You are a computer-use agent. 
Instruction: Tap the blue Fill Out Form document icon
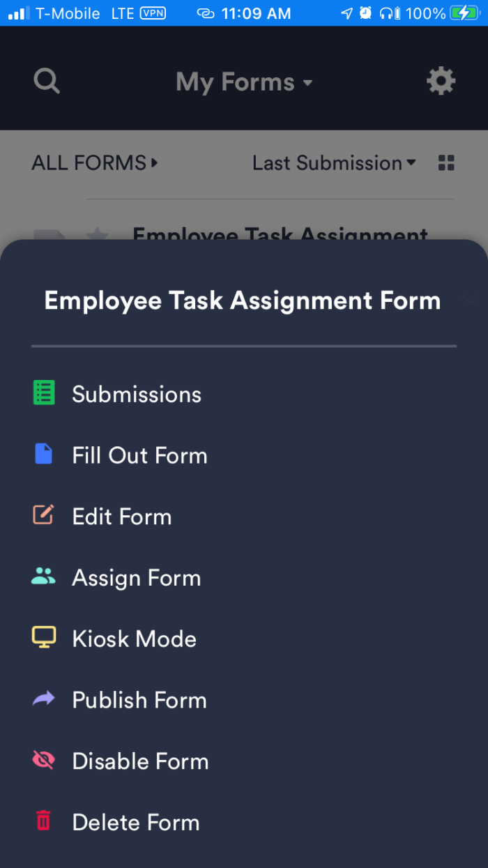tap(44, 455)
